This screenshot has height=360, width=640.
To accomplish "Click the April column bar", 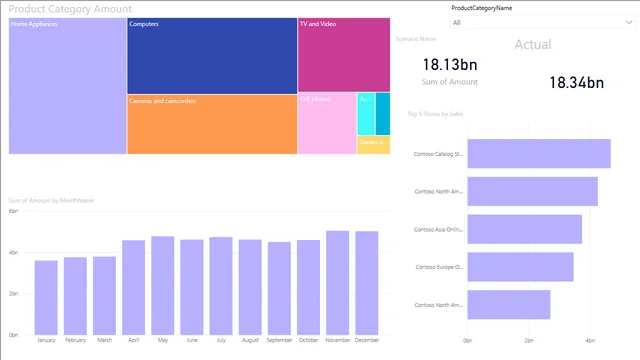I will [x=133, y=287].
